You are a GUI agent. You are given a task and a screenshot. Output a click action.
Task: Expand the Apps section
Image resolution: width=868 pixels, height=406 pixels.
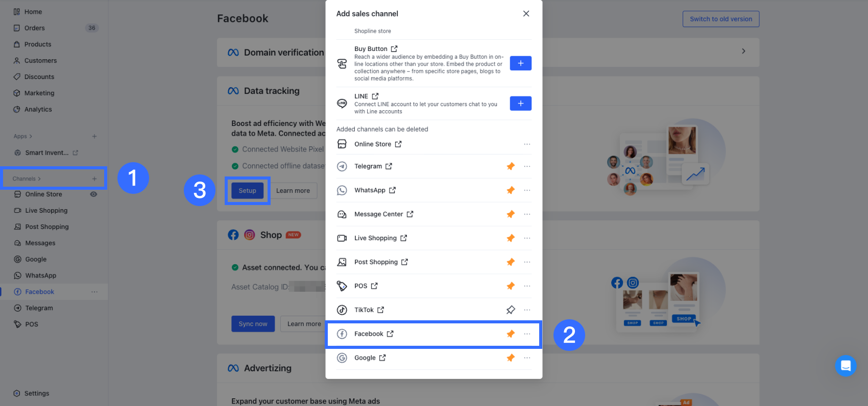[x=23, y=136]
